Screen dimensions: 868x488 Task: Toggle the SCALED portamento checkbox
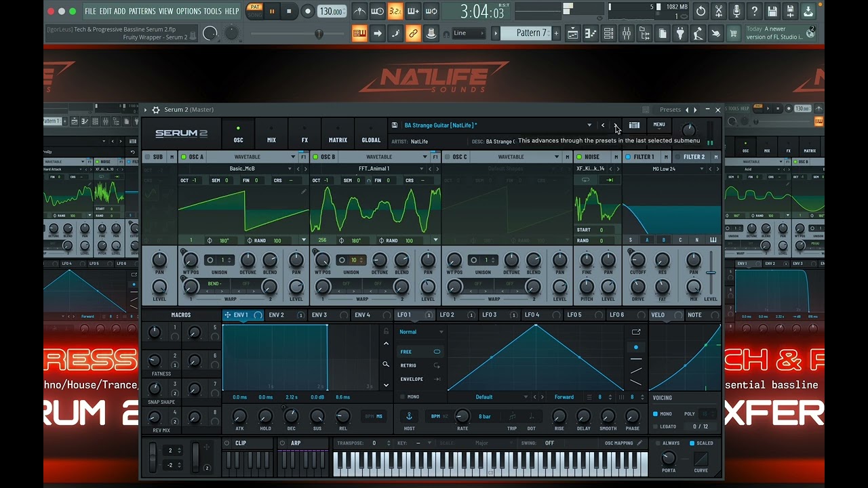(x=692, y=443)
